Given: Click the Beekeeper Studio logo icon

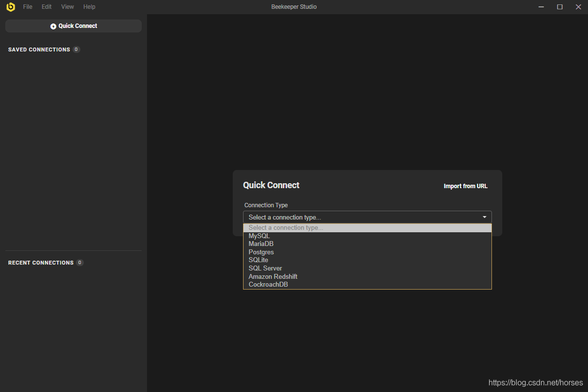Looking at the screenshot, I should click(10, 7).
